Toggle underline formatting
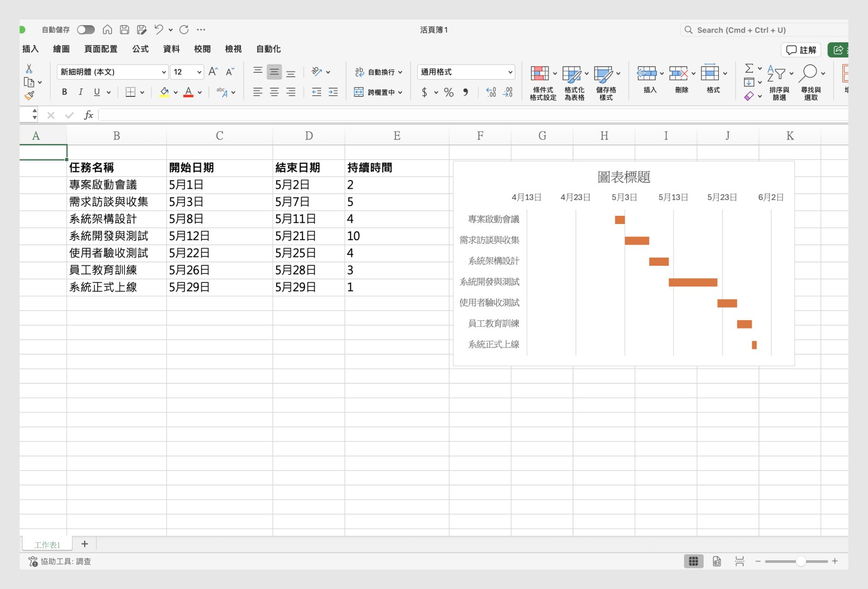The height and width of the screenshot is (589, 868). point(97,92)
